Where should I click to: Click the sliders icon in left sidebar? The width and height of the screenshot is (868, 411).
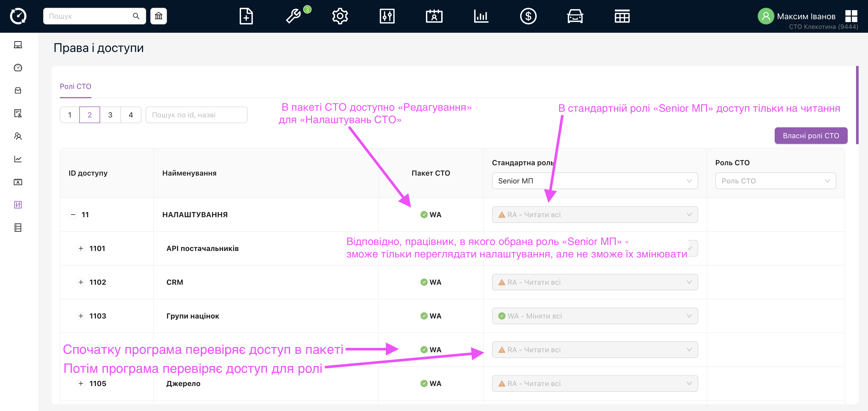click(18, 205)
